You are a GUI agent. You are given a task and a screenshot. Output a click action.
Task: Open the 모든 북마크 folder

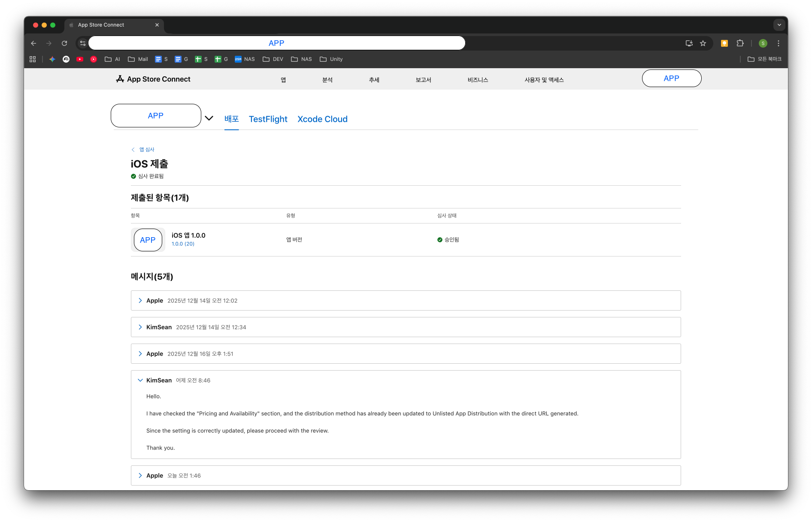(764, 59)
